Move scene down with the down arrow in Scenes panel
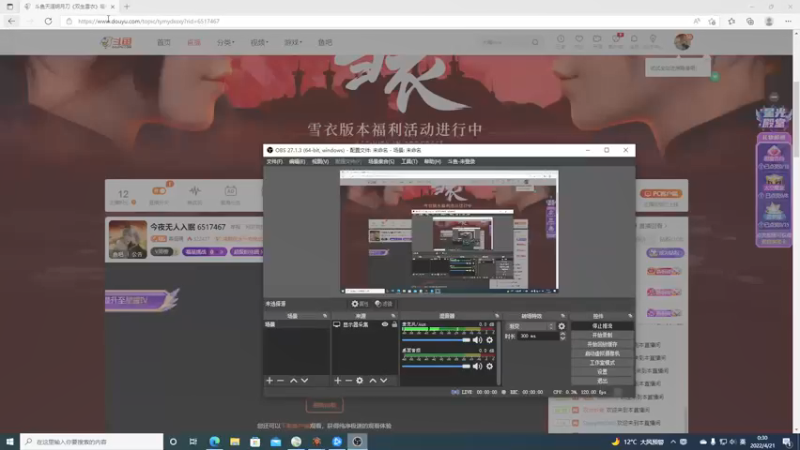Viewport: 800px width, 450px height. point(305,381)
